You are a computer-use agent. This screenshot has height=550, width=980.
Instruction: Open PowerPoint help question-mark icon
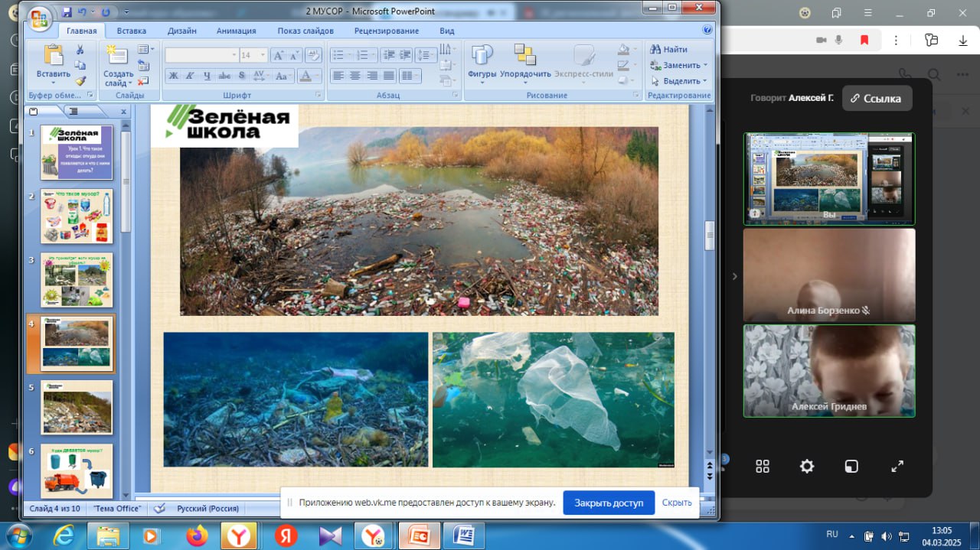coord(707,31)
